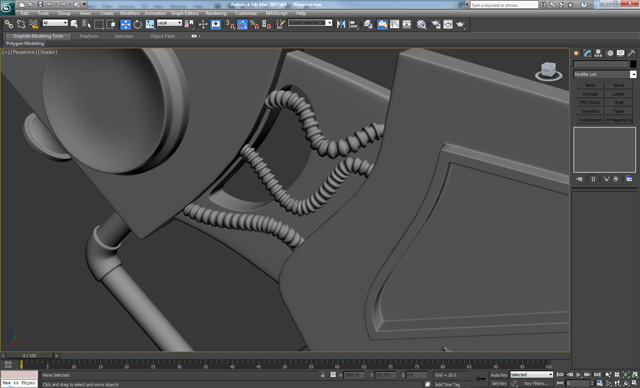640x388 pixels.
Task: Click the Select Object tool icon
Action: pyautogui.click(x=74, y=24)
